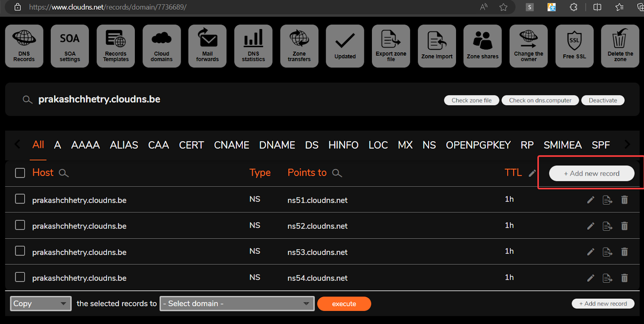This screenshot has height=324, width=644.
Task: Switch to the AAAA records tab
Action: [85, 145]
